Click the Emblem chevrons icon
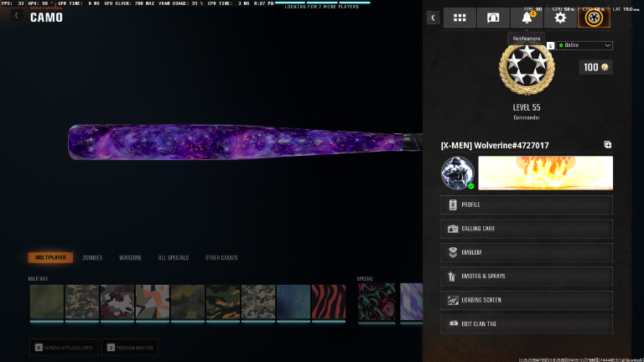The height and width of the screenshot is (362, 644). 453,252
